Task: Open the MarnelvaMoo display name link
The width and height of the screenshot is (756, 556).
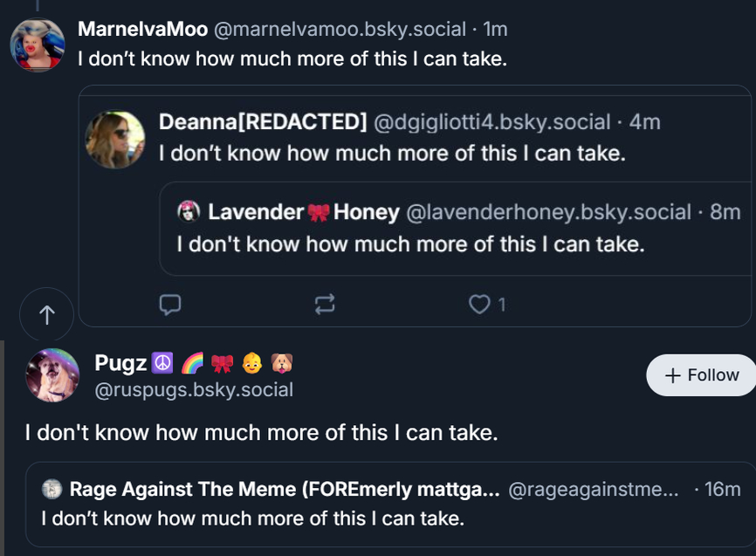Action: pos(142,29)
